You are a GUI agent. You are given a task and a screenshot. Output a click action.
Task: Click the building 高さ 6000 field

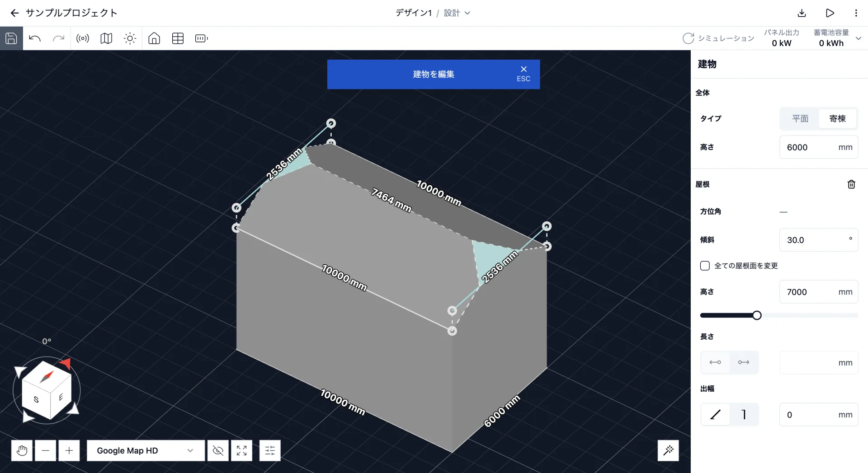pyautogui.click(x=819, y=147)
